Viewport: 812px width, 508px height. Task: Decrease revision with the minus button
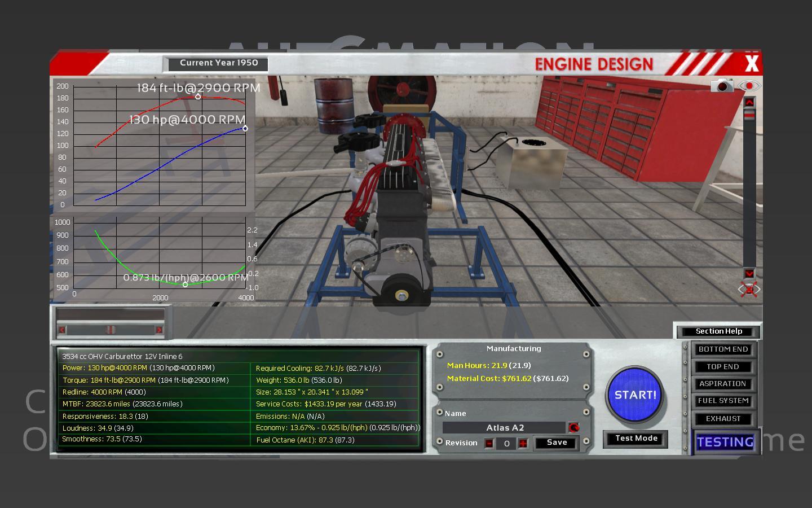point(489,443)
